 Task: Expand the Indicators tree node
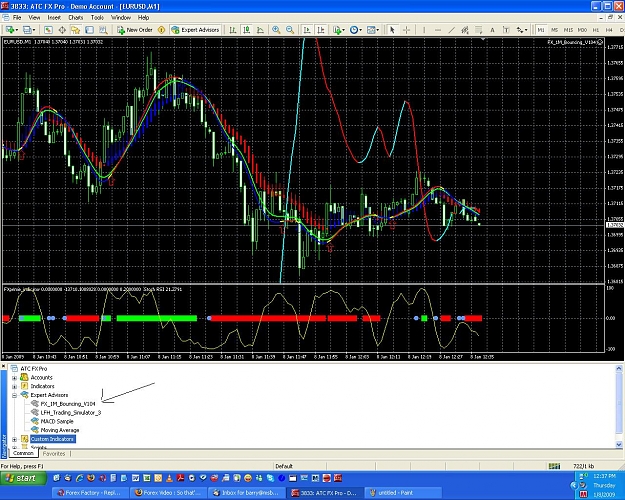tap(15, 386)
